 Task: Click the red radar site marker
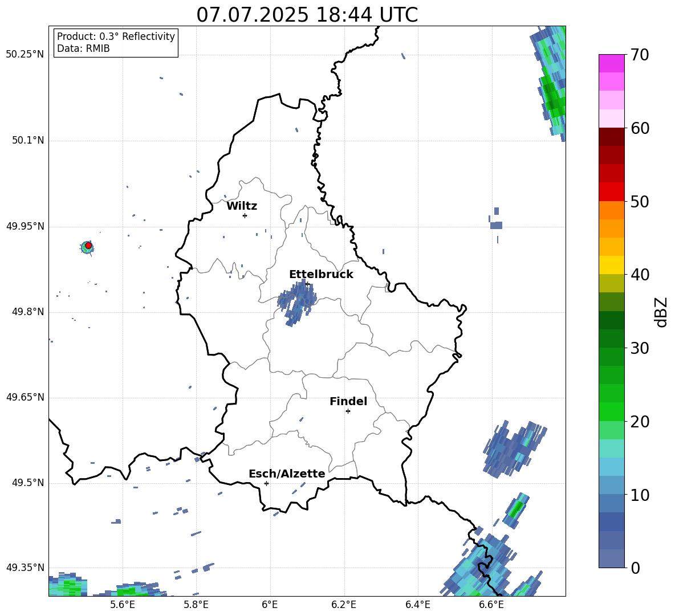(88, 246)
